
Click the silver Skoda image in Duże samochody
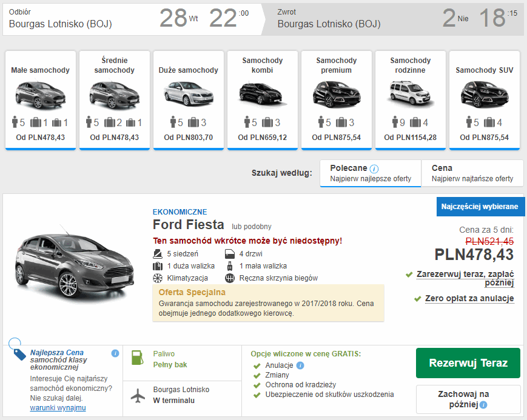pyautogui.click(x=188, y=93)
